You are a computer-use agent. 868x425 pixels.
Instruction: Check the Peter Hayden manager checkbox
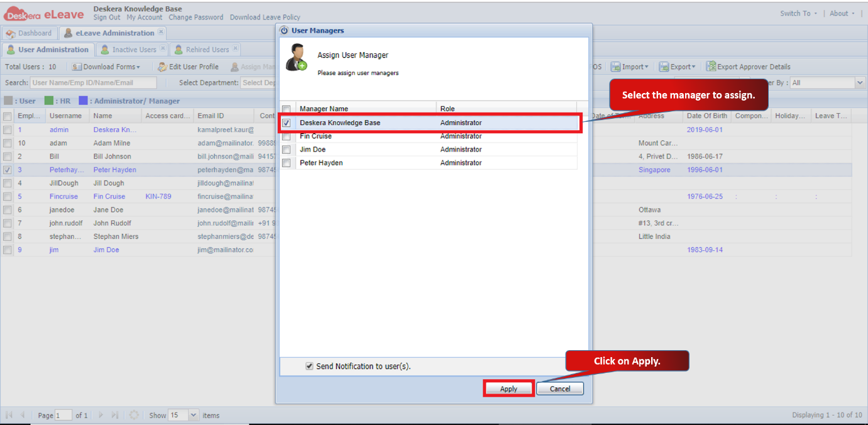tap(287, 163)
